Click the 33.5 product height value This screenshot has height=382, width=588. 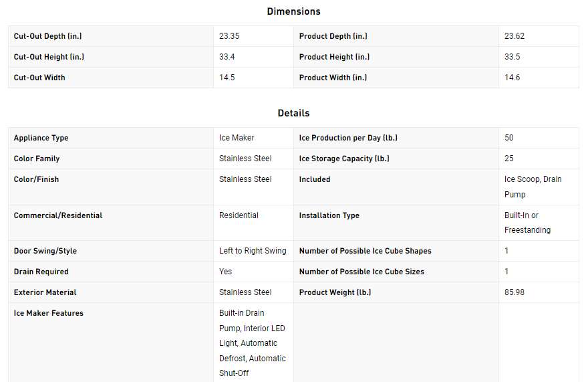pyautogui.click(x=512, y=57)
